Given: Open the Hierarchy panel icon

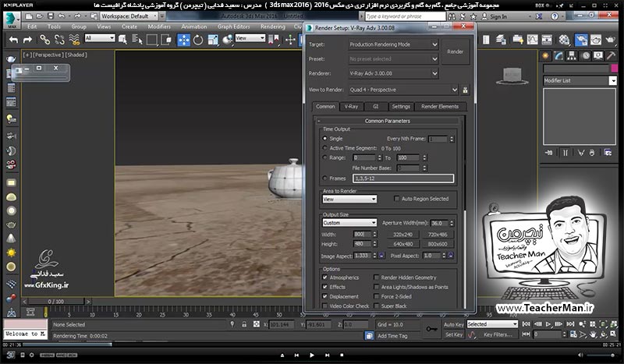Looking at the screenshot, I should click(572, 55).
